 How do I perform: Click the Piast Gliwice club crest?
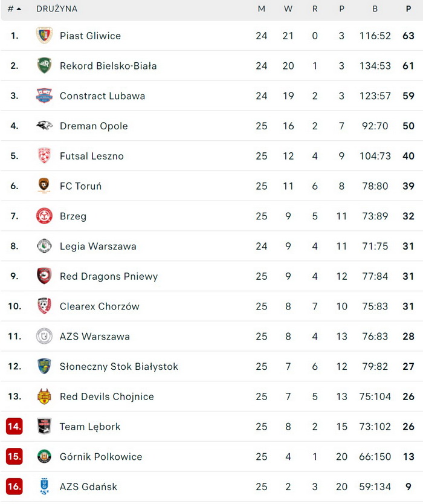(44, 36)
